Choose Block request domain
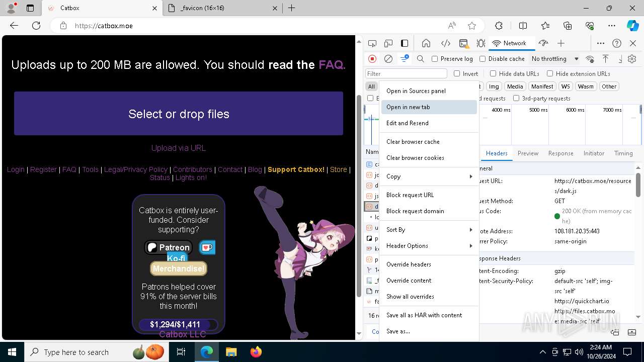 tap(429, 211)
